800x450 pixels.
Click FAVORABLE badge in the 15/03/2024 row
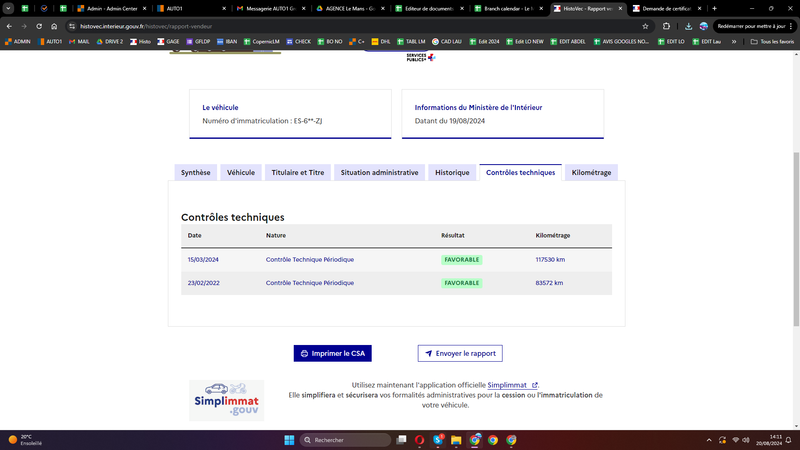coord(462,260)
